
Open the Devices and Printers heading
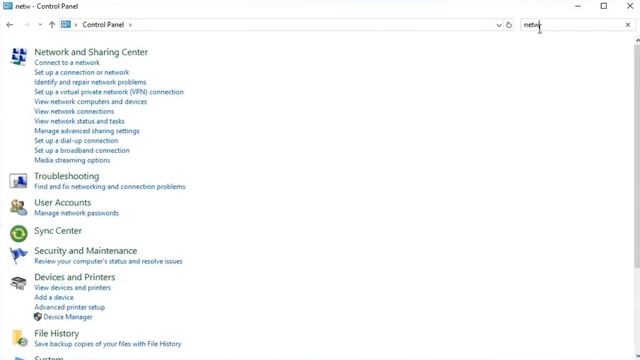coord(75,277)
